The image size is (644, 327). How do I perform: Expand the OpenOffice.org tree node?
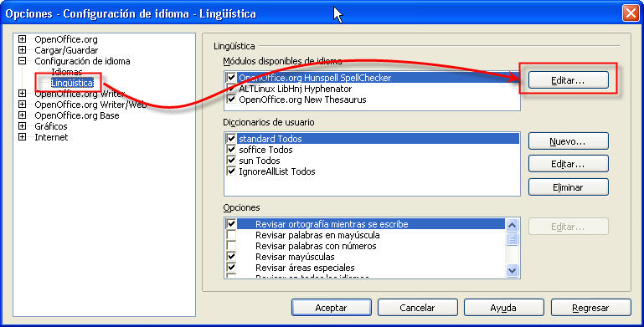point(22,39)
